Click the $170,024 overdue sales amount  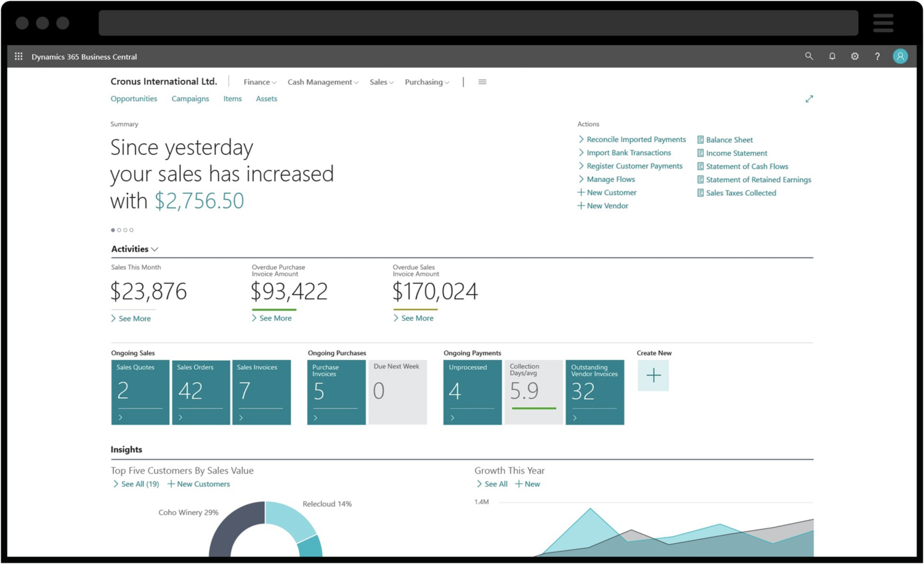click(x=435, y=291)
